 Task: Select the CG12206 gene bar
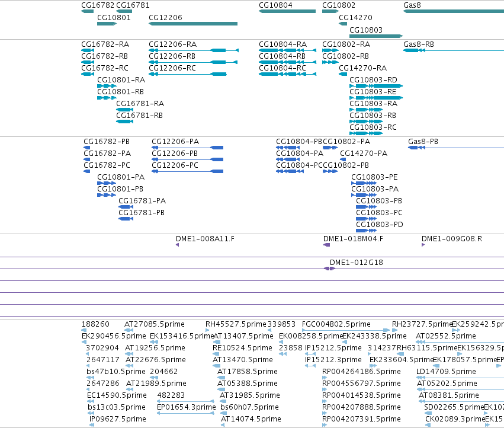pos(193,24)
